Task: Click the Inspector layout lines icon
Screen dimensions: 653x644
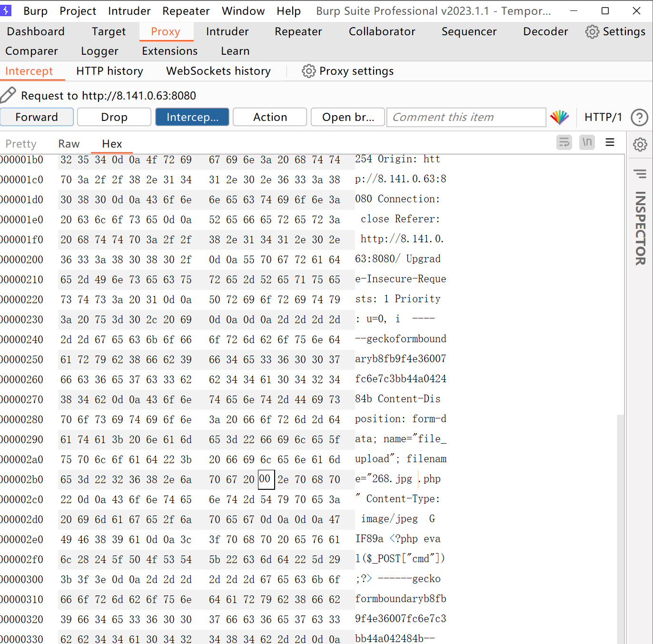Action: [x=640, y=174]
